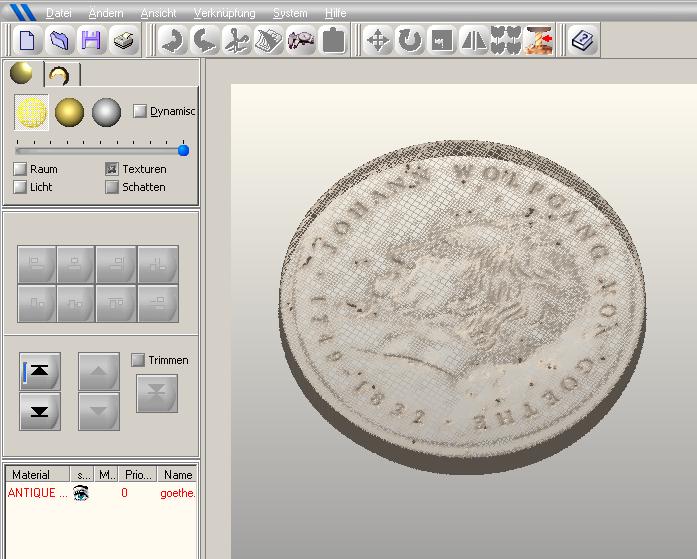Click the Mirror tool icon
697x559 pixels.
pos(474,41)
